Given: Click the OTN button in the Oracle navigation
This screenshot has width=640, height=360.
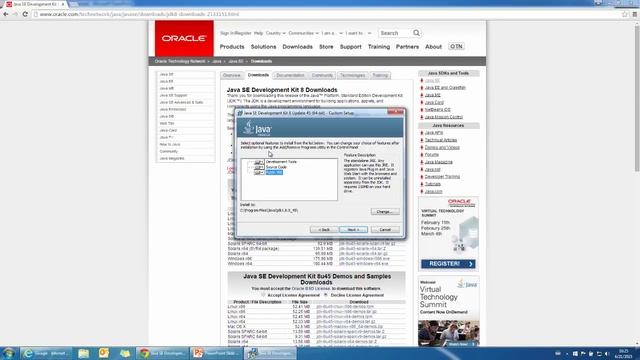Looking at the screenshot, I should tap(456, 47).
